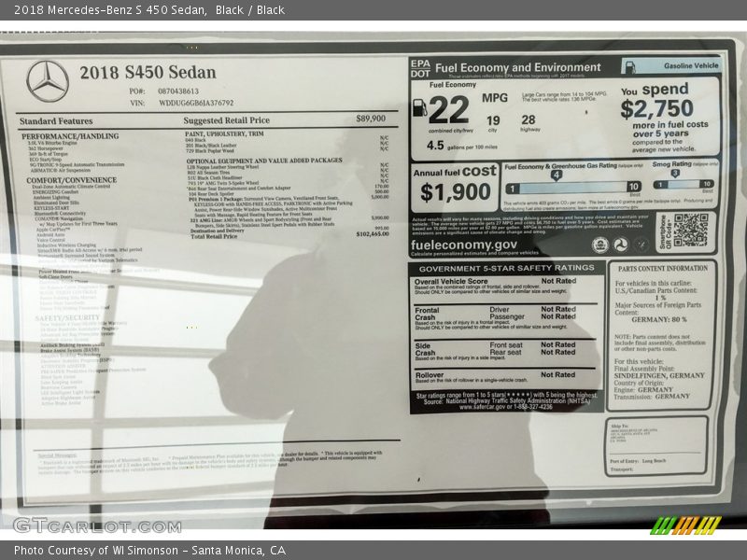Click the 'PAINT, UPHOLSTERY, TRIM' heading
This screenshot has width=747, height=560.
coord(224,133)
